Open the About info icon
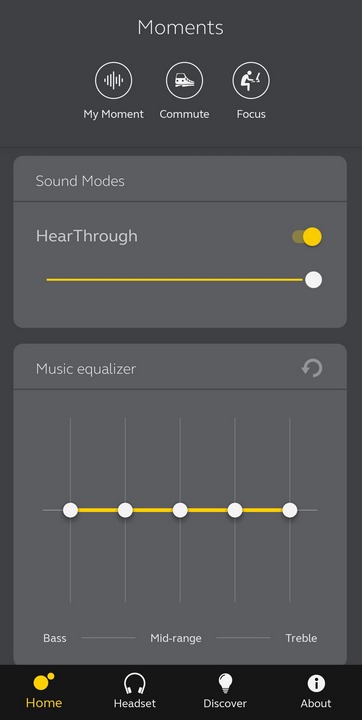Viewport: 362px width, 720px height. pos(316,684)
